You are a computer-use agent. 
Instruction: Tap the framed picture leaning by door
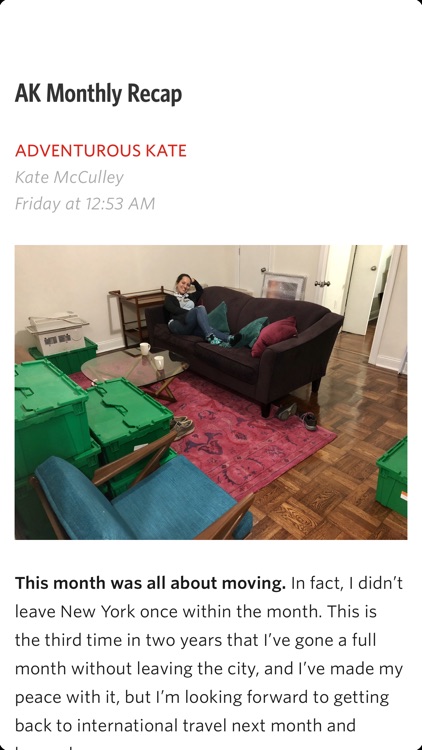click(x=283, y=287)
